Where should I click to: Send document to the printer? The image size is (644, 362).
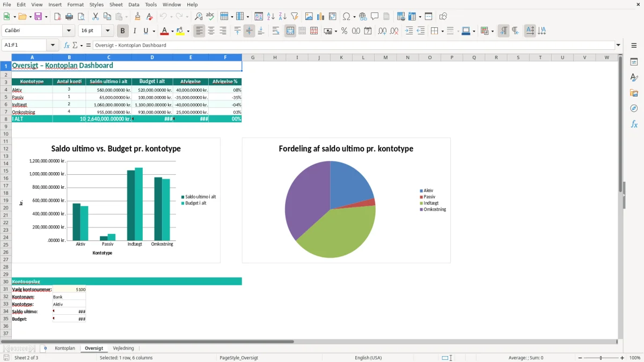point(69,17)
